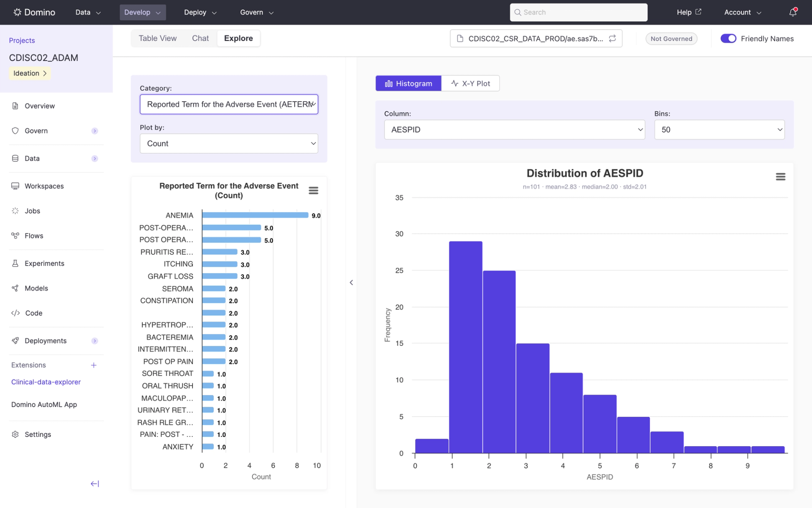Image resolution: width=812 pixels, height=508 pixels.
Task: Click the Workspaces monitor icon
Action: [15, 186]
